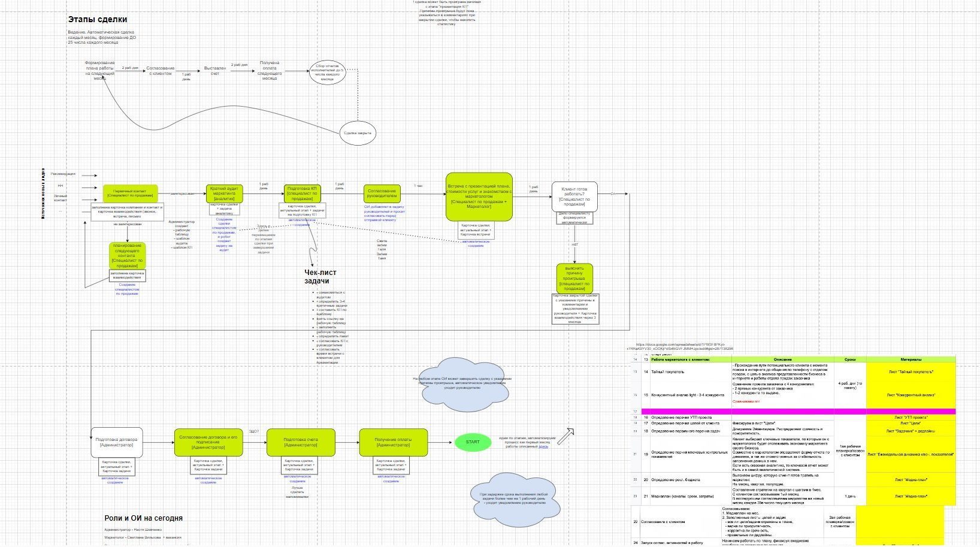Click the "Сбор отчетов исполнителей" ellipse
The height and width of the screenshot is (547, 980).
pyautogui.click(x=328, y=72)
